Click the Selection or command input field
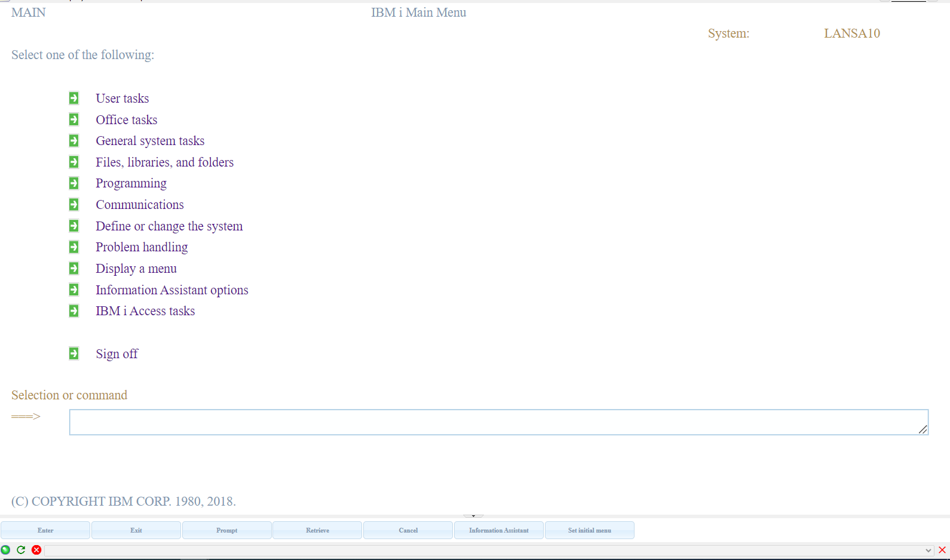Image resolution: width=950 pixels, height=560 pixels. (x=498, y=422)
